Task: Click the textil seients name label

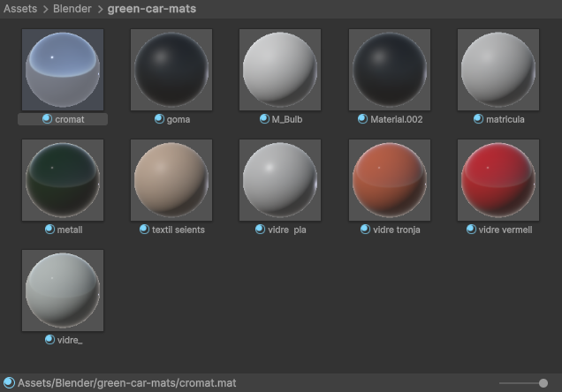Action: click(x=178, y=230)
